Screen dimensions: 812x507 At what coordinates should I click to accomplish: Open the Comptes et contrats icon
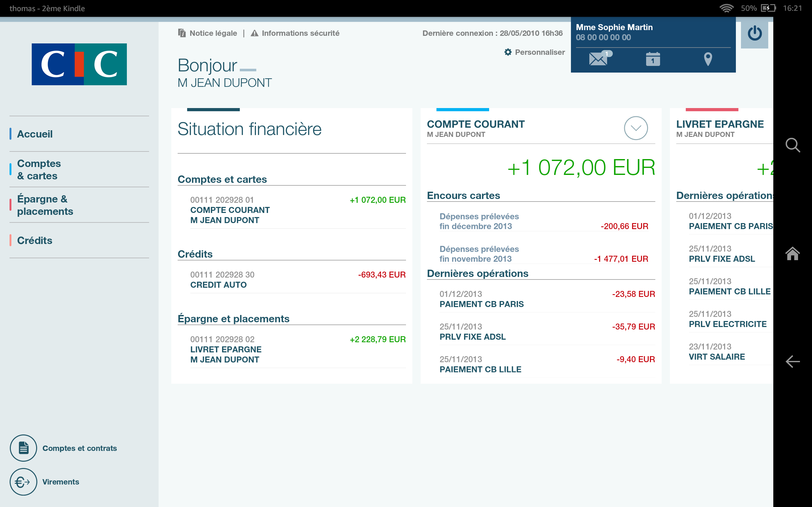point(23,448)
